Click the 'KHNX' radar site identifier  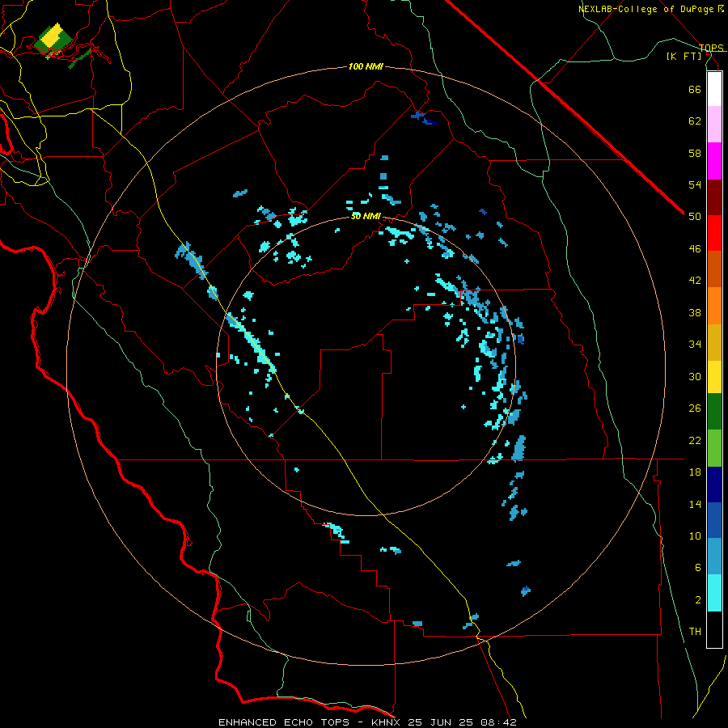coord(387,722)
